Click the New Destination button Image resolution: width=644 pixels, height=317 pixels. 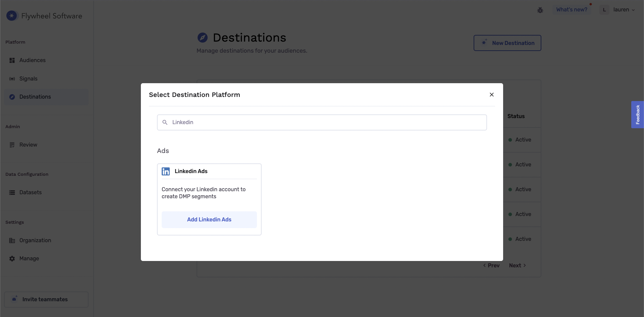(507, 43)
